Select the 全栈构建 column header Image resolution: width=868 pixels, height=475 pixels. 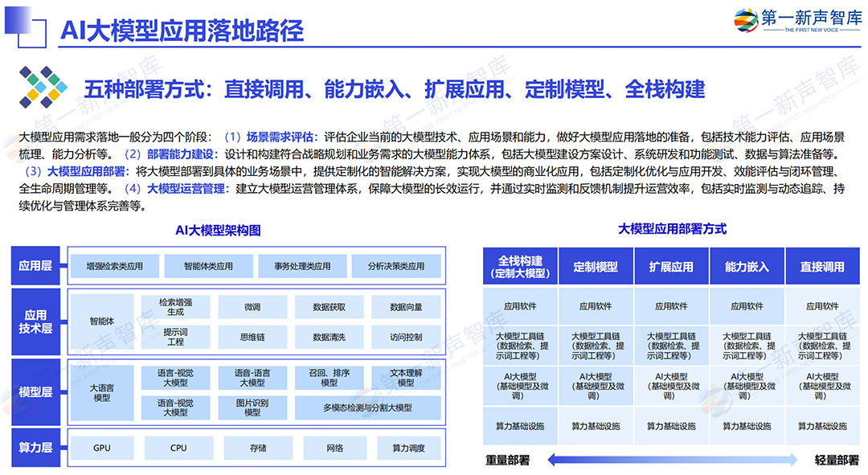(x=520, y=266)
